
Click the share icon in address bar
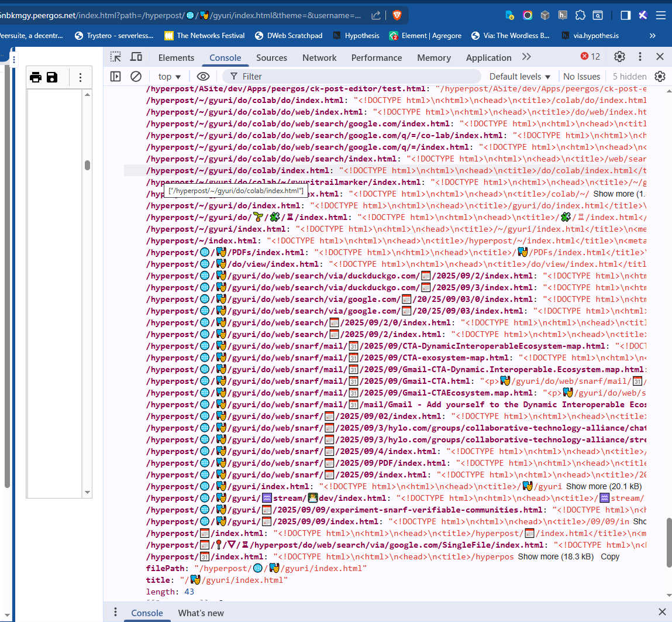pyautogui.click(x=376, y=16)
